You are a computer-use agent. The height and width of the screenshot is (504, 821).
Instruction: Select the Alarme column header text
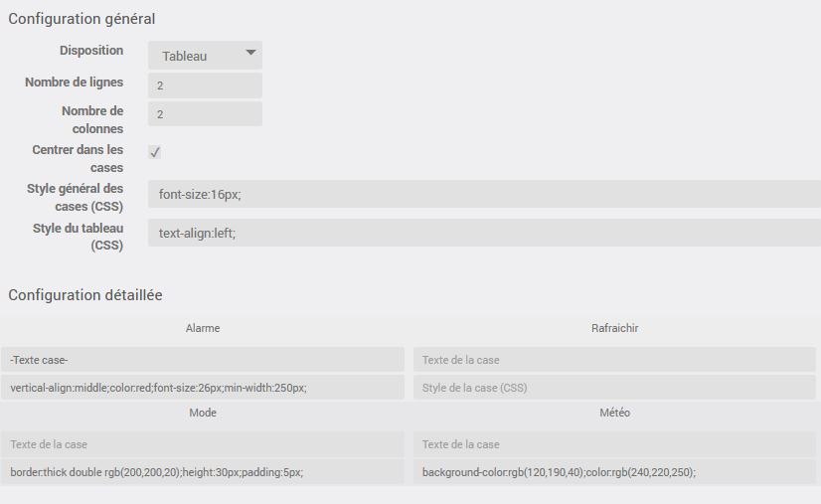tap(203, 328)
